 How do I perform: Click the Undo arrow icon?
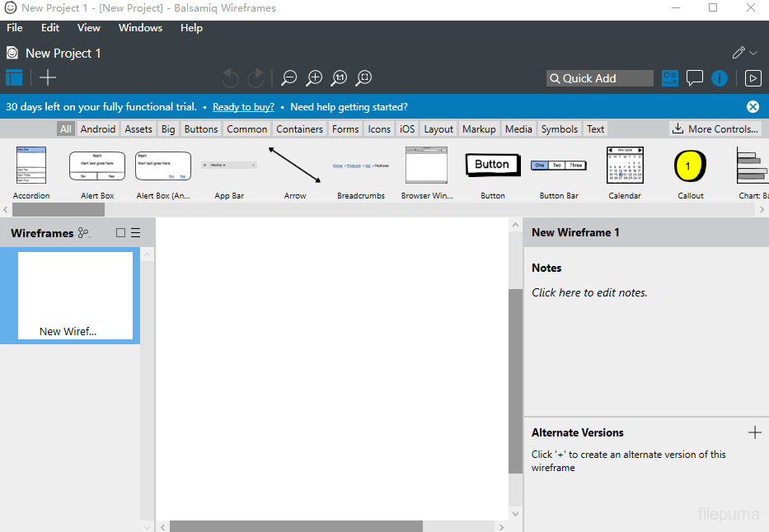[231, 78]
